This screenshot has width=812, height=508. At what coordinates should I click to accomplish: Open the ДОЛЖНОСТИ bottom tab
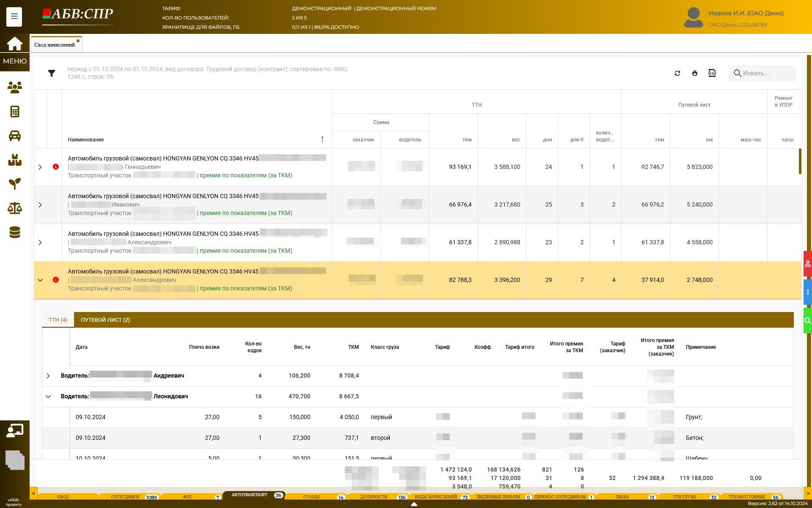click(x=378, y=497)
